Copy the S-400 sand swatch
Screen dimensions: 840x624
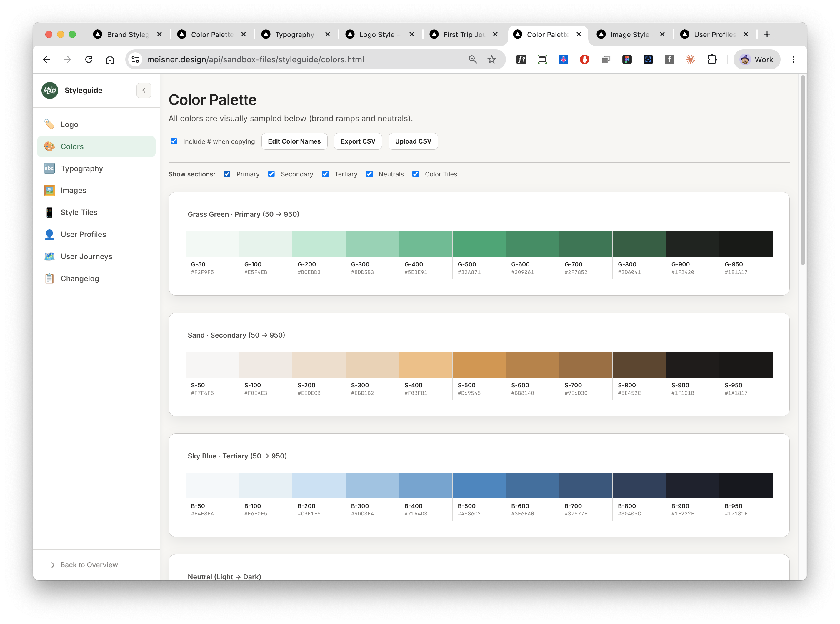(426, 365)
